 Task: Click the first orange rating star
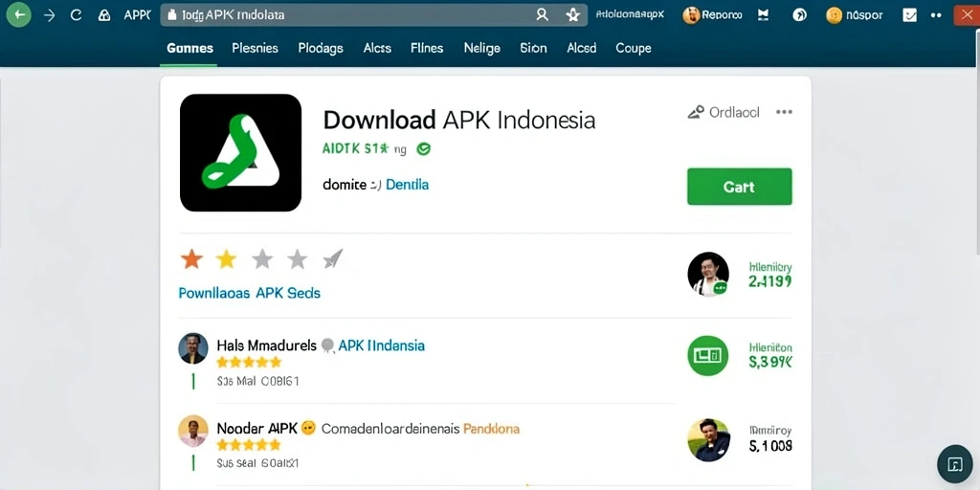click(x=191, y=258)
